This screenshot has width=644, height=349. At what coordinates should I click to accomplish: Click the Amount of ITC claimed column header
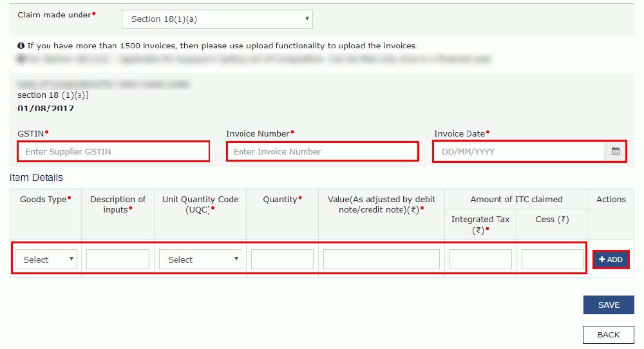pyautogui.click(x=516, y=200)
